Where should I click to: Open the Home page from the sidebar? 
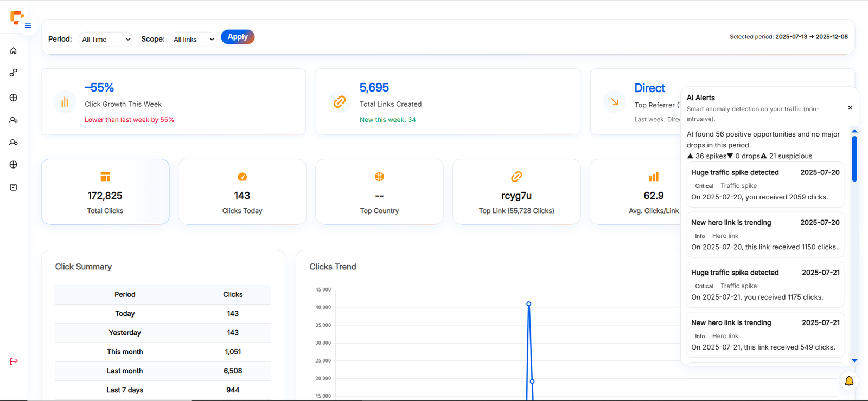click(x=14, y=51)
